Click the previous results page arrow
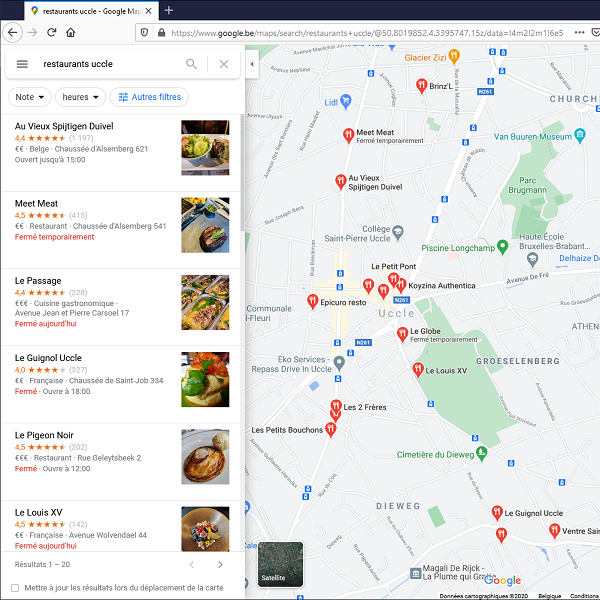This screenshot has width=600, height=600. [192, 564]
